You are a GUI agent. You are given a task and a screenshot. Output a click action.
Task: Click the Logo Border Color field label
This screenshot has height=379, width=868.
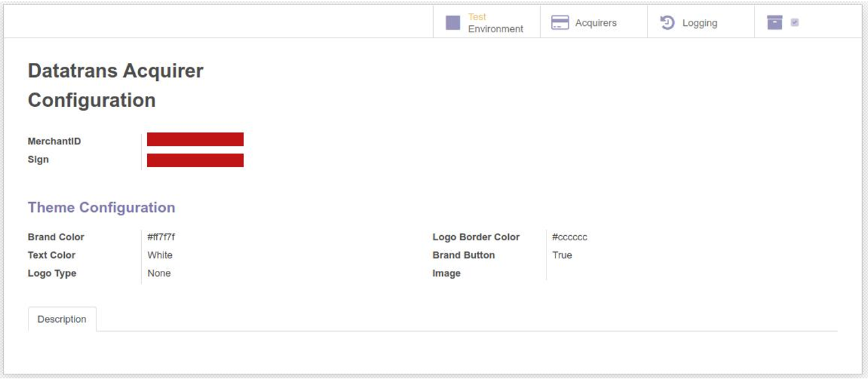click(476, 237)
